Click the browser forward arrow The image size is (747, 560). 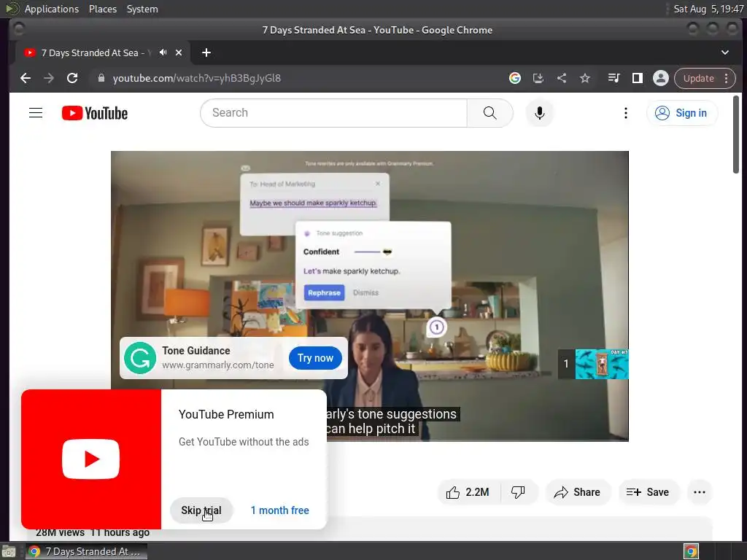pyautogui.click(x=49, y=78)
